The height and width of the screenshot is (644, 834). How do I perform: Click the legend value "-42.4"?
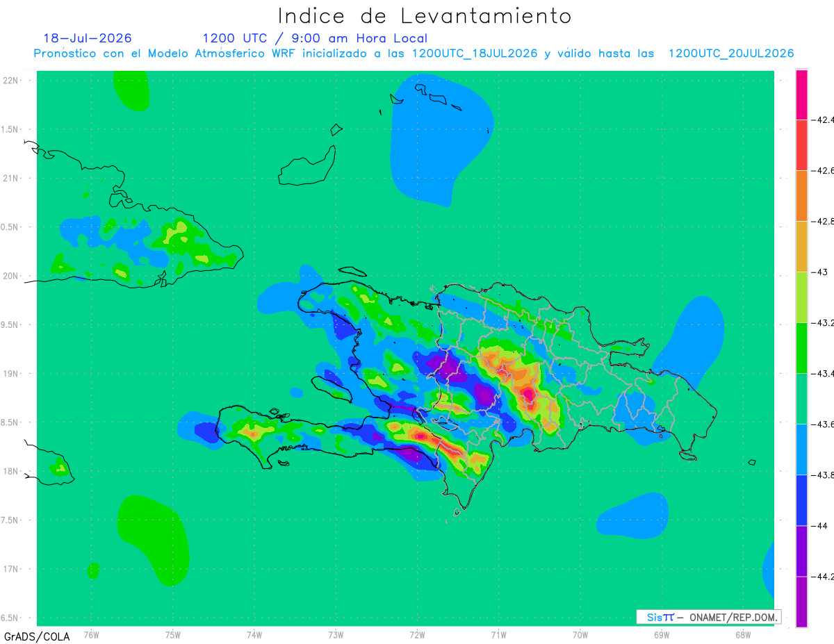(824, 119)
